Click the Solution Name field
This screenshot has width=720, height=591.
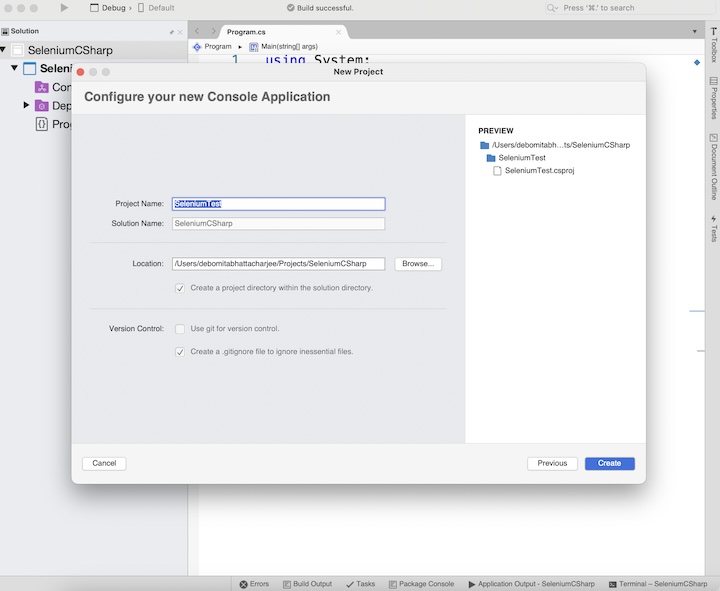click(x=279, y=224)
